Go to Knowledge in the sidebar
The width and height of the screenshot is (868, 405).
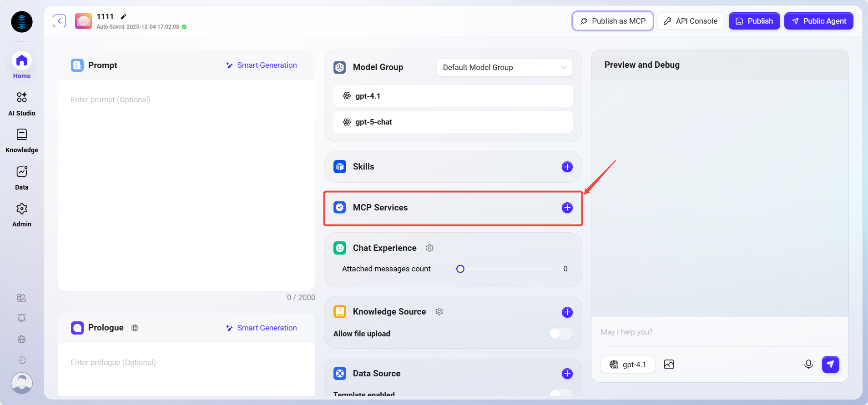tap(22, 140)
